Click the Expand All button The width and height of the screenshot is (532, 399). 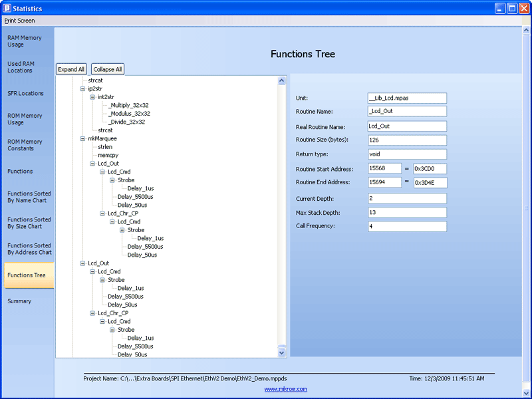71,69
